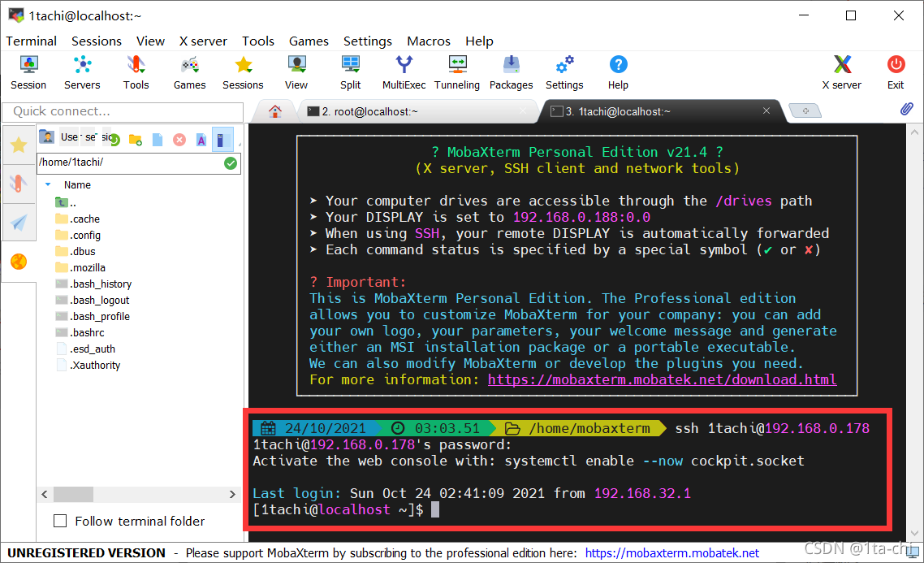
Task: Open the Macros paper-plane sidebar tab
Action: [x=19, y=223]
